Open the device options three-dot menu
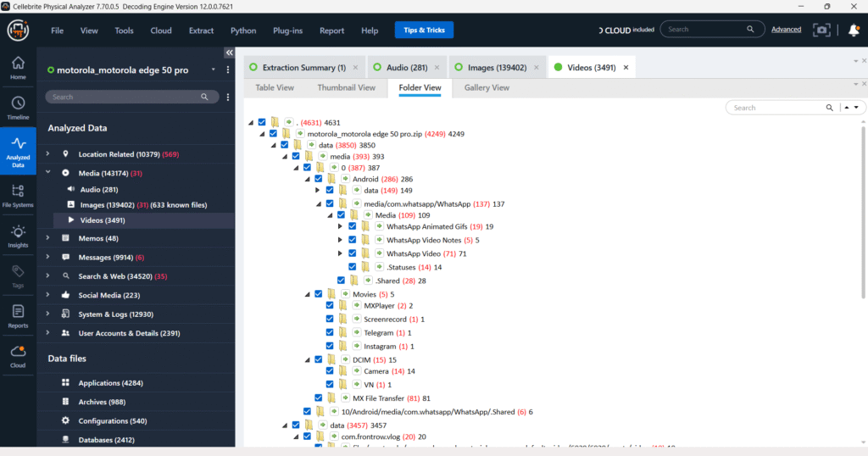The height and width of the screenshot is (456, 868). pyautogui.click(x=227, y=70)
